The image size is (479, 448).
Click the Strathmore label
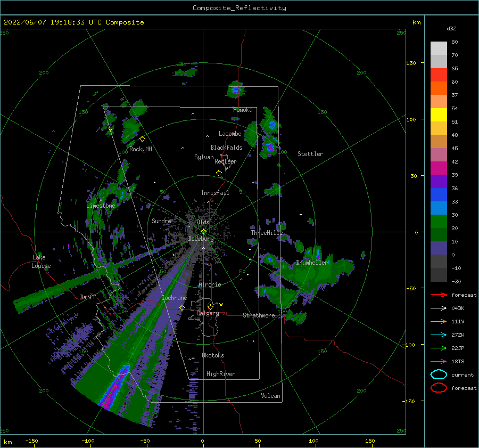(x=259, y=315)
